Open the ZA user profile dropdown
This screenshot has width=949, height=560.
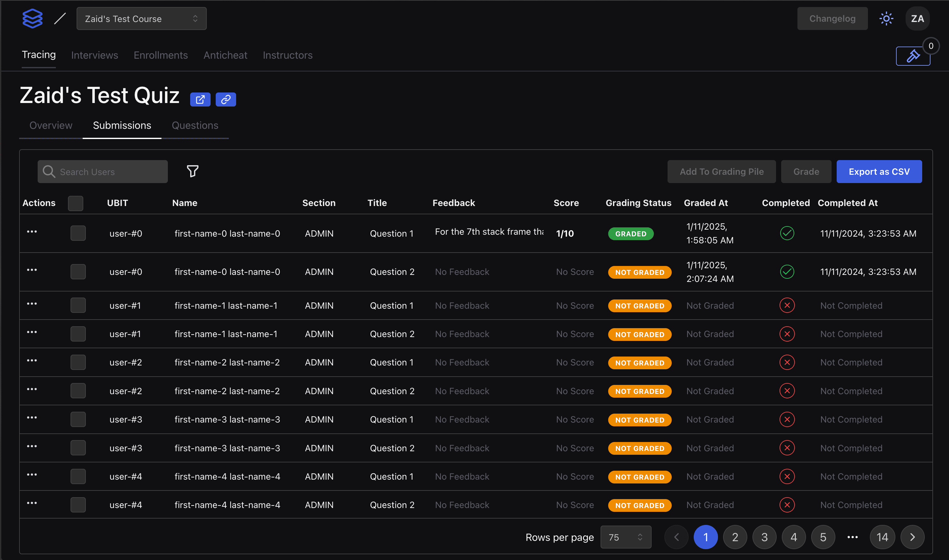917,18
